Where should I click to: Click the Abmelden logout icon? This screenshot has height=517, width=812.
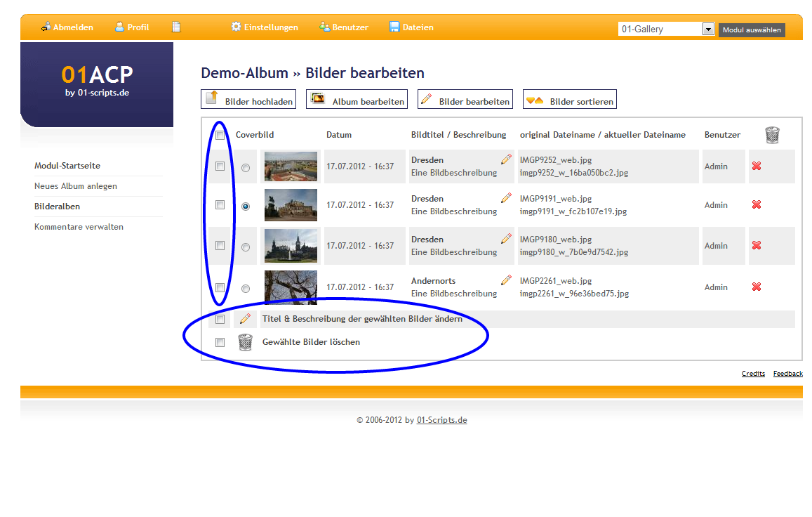[x=46, y=27]
